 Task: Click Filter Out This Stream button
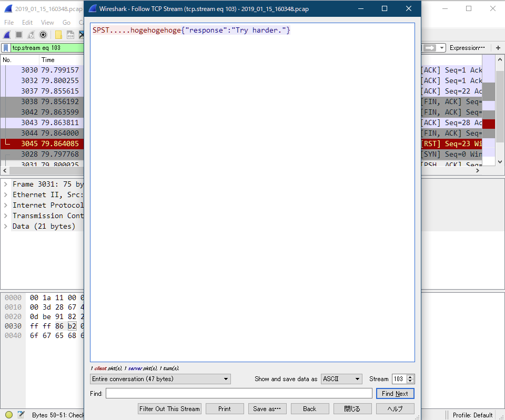pos(169,409)
